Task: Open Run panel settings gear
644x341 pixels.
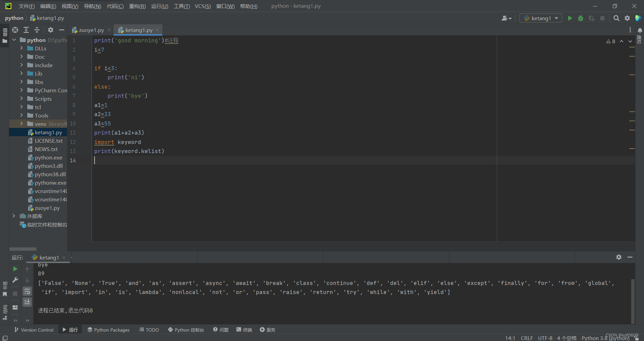Action: click(619, 257)
